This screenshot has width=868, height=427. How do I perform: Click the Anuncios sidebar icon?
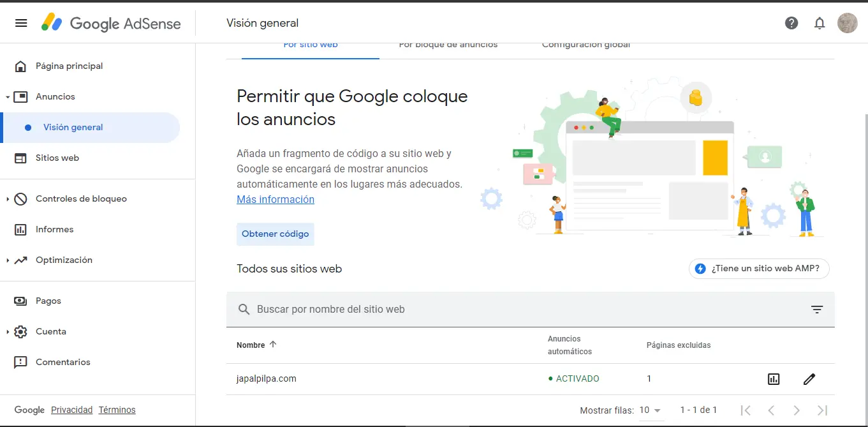(20, 97)
